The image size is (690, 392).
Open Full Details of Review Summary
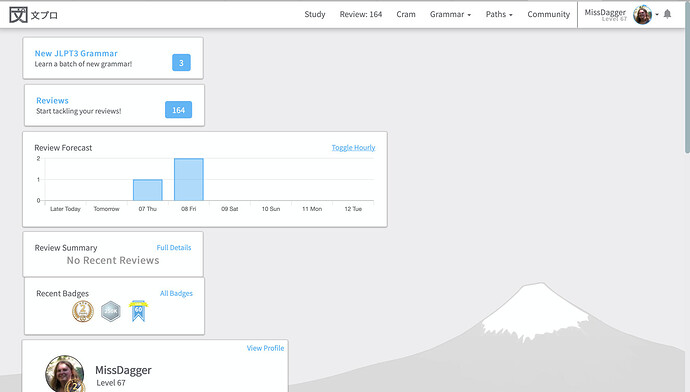coord(174,248)
